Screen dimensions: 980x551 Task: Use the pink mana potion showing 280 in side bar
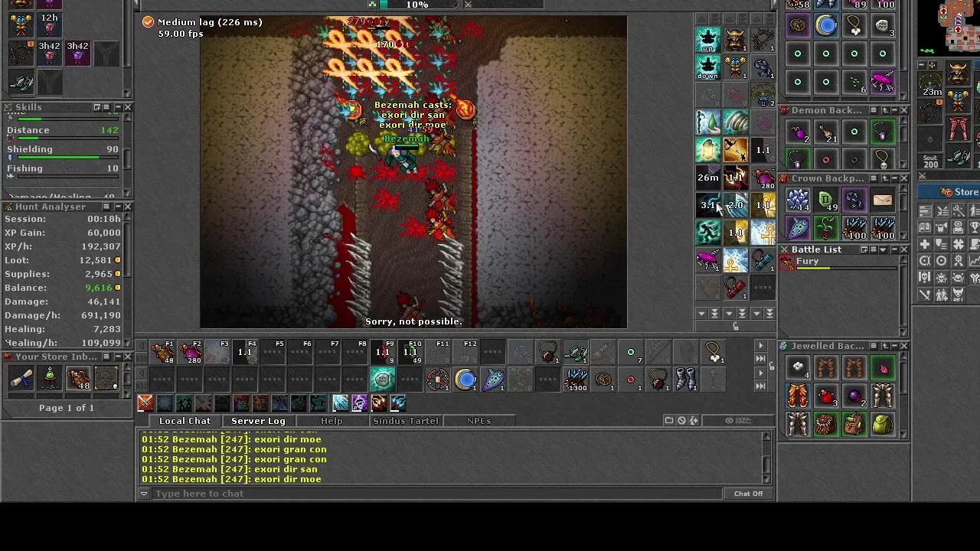point(763,178)
